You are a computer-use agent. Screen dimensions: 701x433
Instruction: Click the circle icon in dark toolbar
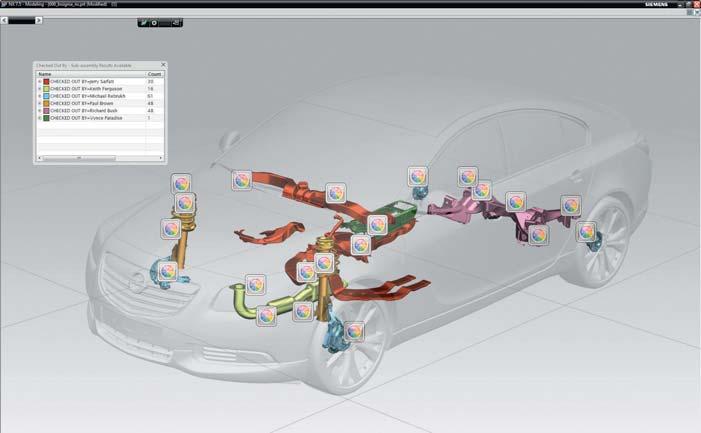pos(154,23)
